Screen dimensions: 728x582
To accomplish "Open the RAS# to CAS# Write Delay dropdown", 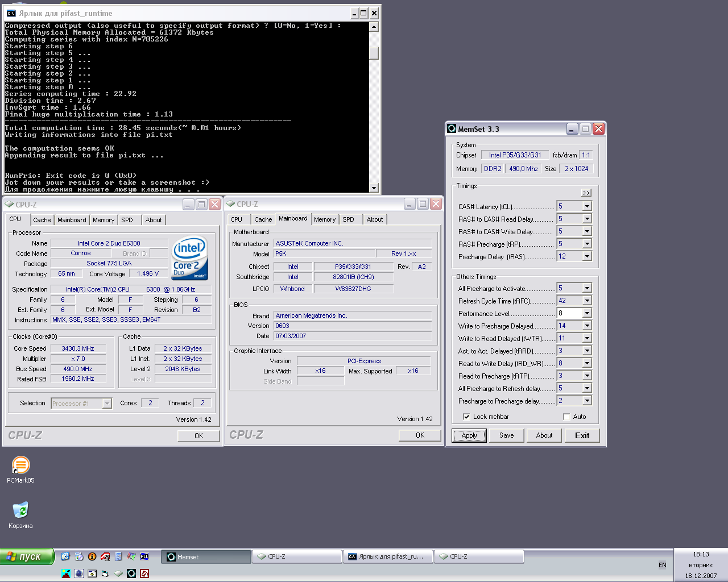I will point(587,231).
